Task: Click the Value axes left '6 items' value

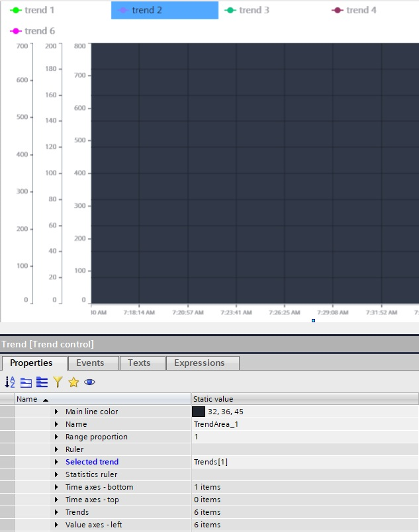Action: [x=207, y=525]
